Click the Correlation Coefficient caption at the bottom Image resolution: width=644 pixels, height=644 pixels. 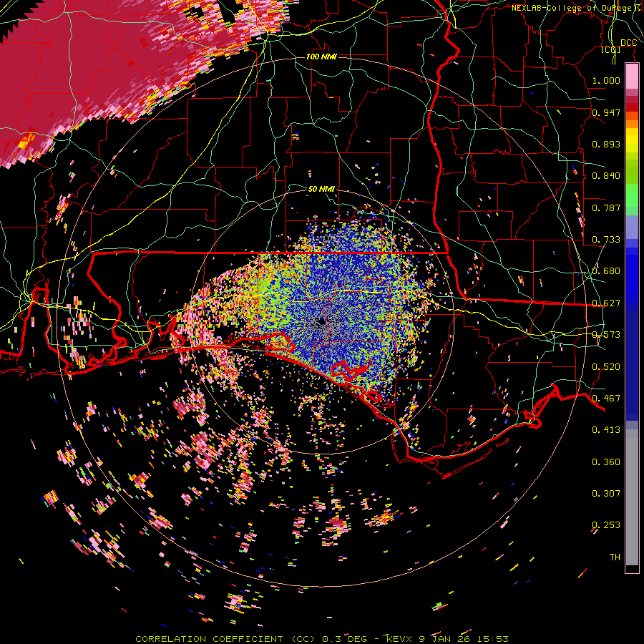click(x=322, y=639)
